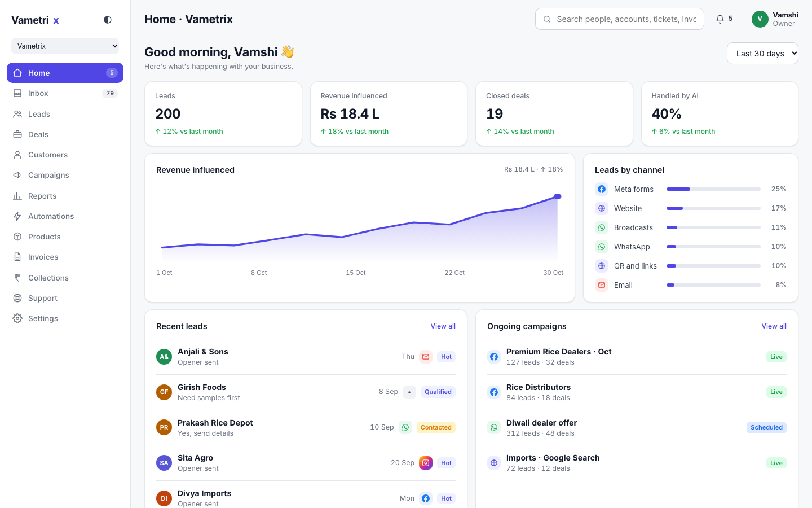Click the email icon on Anjali & Sons row

pyautogui.click(x=426, y=357)
